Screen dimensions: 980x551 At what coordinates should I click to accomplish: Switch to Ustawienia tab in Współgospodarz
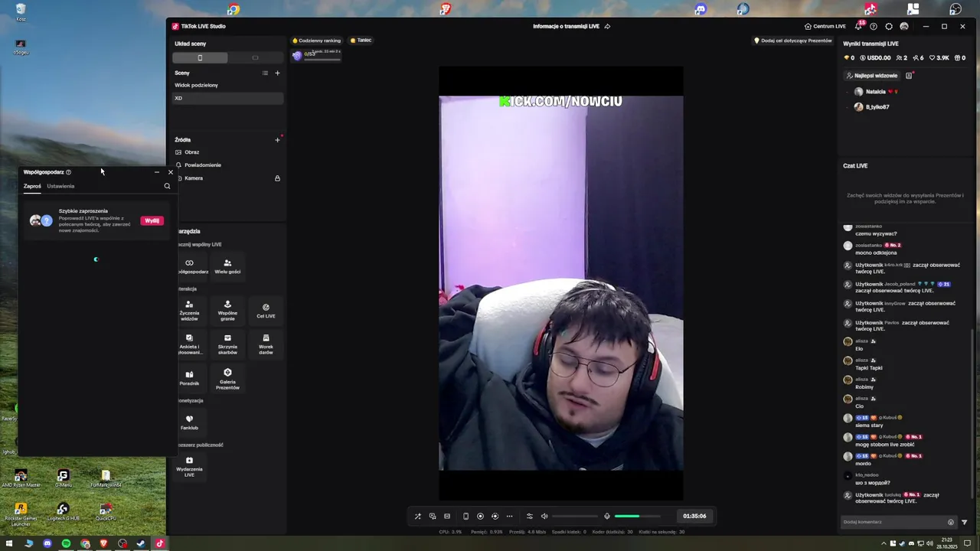(x=60, y=186)
